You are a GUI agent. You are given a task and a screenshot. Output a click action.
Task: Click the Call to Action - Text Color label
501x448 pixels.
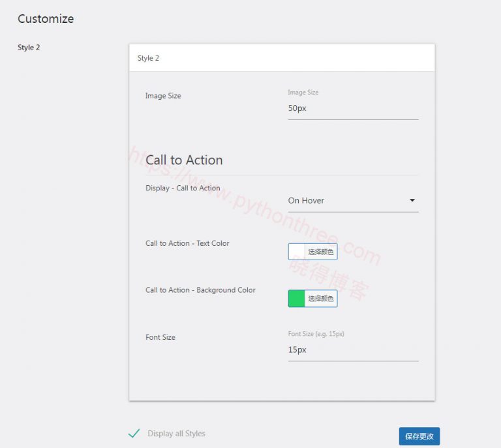point(187,243)
